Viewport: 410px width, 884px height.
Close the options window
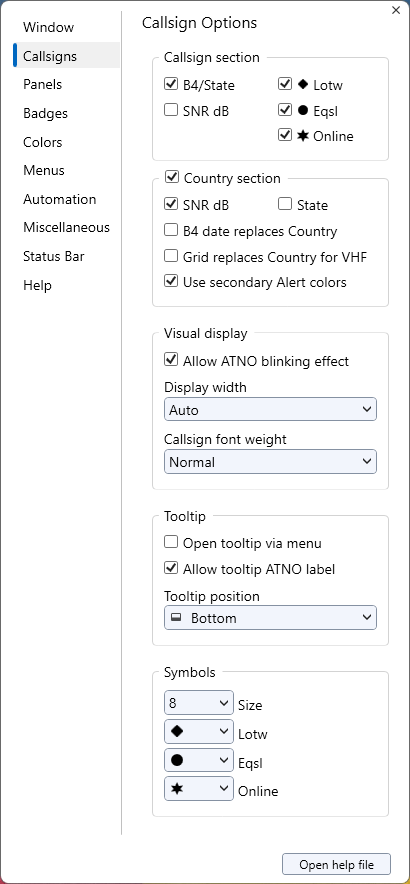(x=396, y=10)
